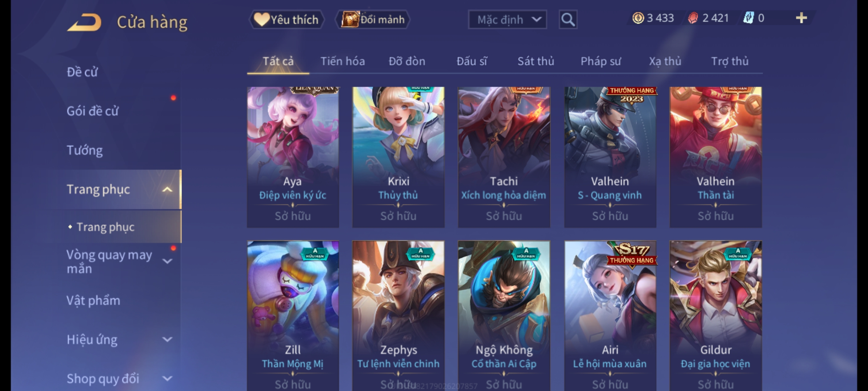Image resolution: width=868 pixels, height=391 pixels.
Task: Click the blue voucher currency icon
Action: (x=748, y=18)
